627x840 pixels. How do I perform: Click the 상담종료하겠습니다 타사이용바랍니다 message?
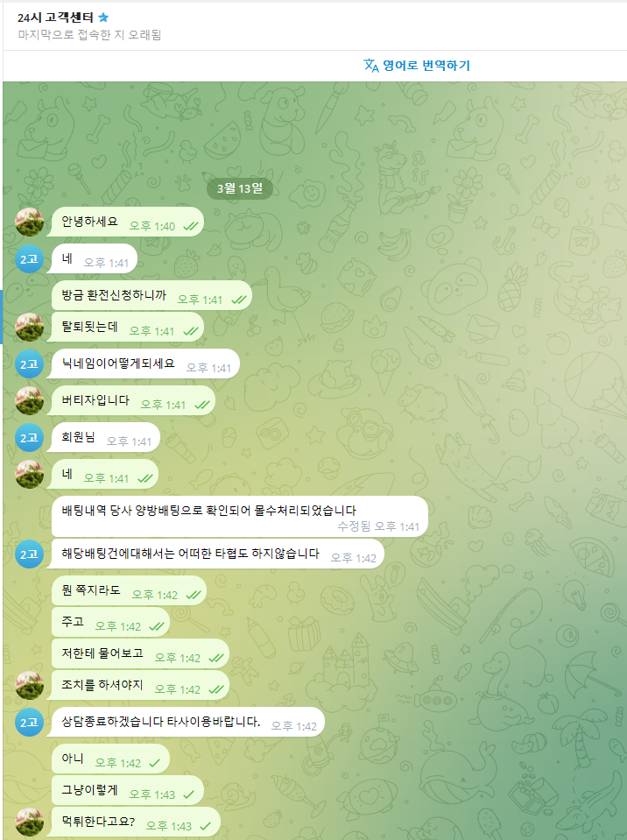[186, 722]
